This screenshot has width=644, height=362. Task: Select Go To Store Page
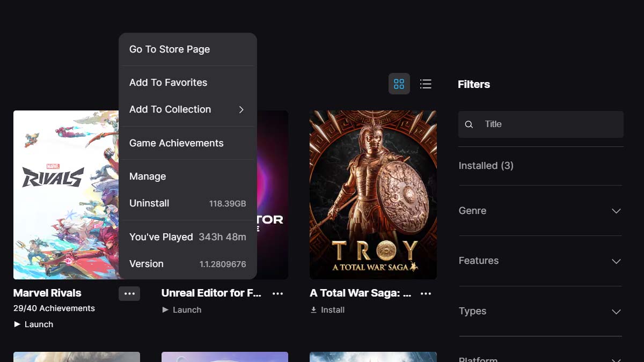pos(170,49)
